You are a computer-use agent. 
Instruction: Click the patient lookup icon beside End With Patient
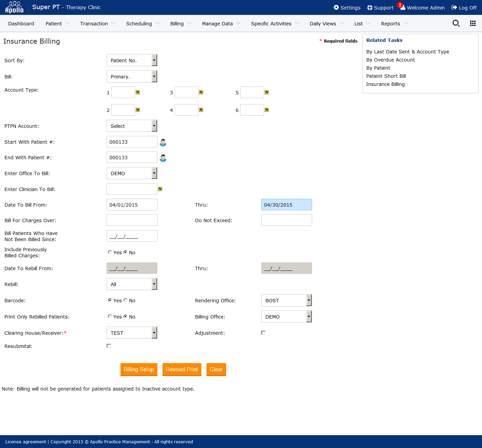pyautogui.click(x=163, y=158)
